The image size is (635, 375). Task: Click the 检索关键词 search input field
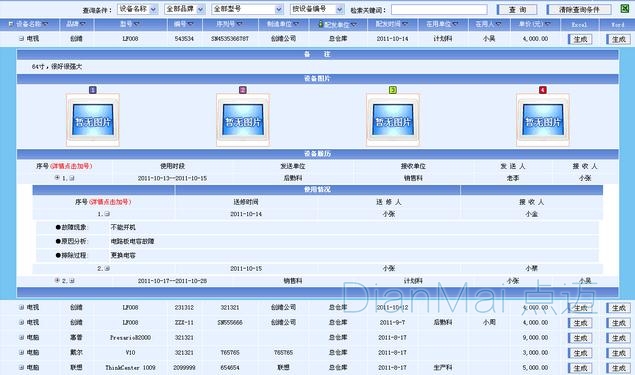point(439,9)
